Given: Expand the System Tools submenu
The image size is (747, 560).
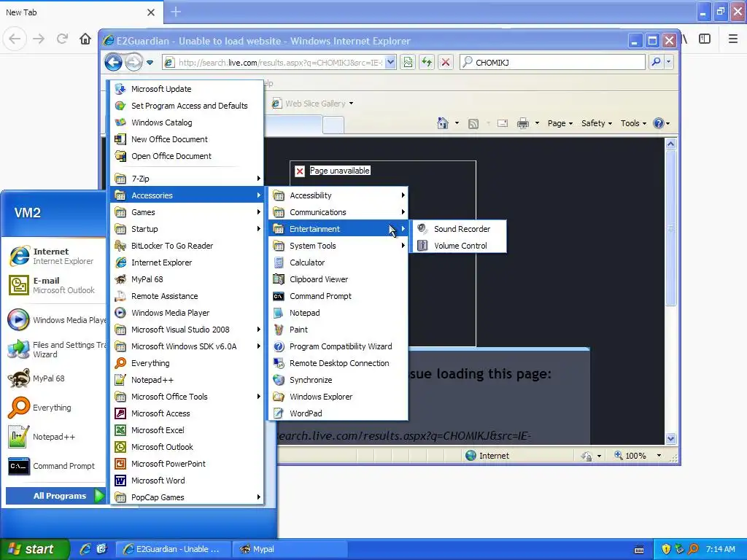Looking at the screenshot, I should tap(338, 246).
